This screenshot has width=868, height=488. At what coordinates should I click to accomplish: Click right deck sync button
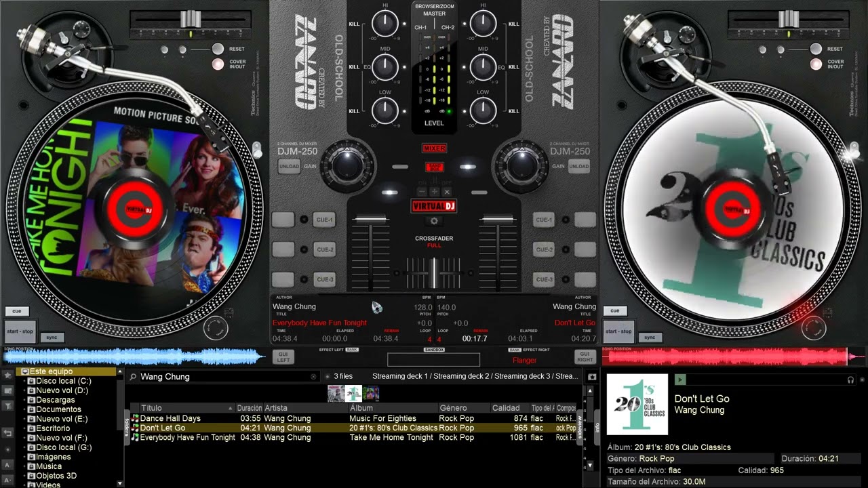point(650,337)
